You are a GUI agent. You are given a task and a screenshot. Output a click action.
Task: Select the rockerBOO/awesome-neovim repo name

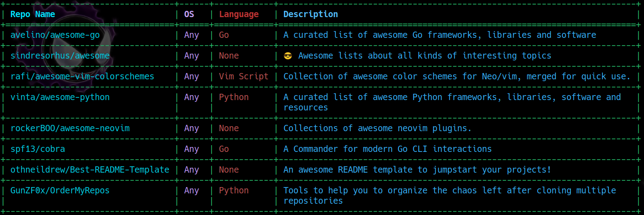tap(70, 128)
